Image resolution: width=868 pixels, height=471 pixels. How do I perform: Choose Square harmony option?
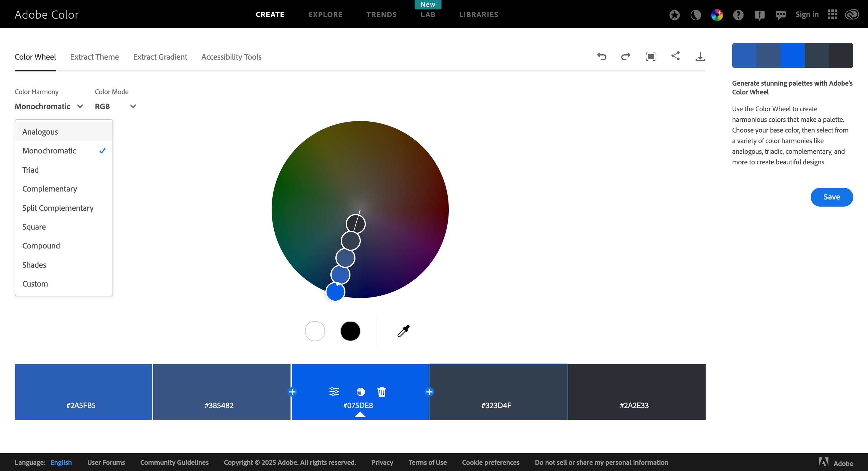tap(64, 227)
